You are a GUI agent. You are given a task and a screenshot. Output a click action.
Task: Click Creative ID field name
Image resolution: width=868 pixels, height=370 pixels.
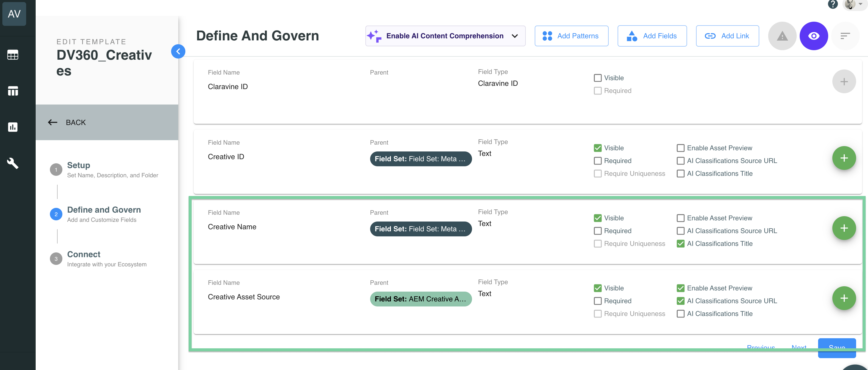point(226,157)
